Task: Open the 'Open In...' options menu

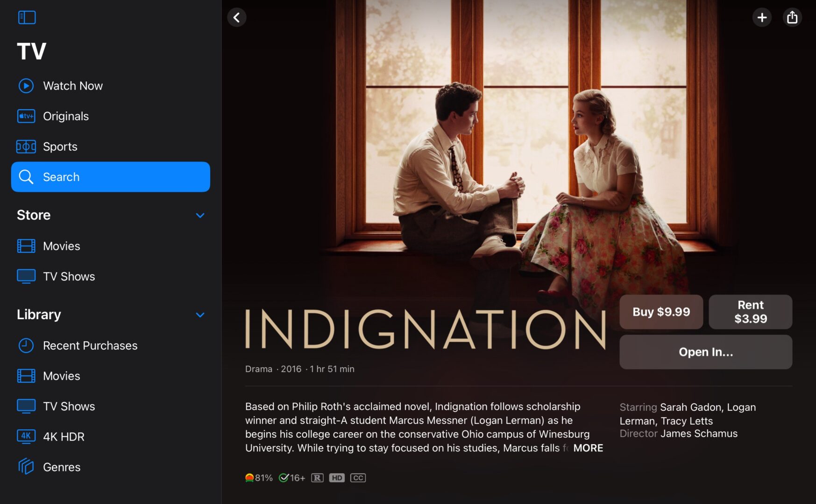Action: coord(705,352)
